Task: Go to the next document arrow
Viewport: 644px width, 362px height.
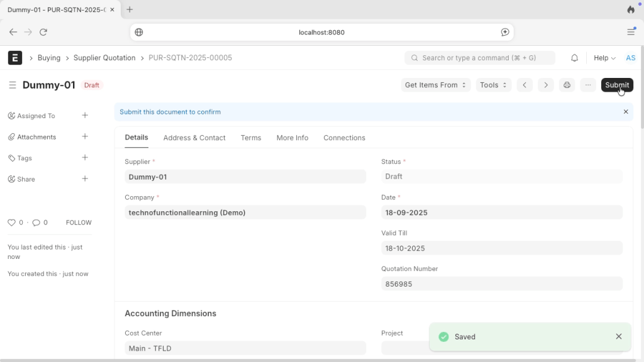Action: [545, 85]
